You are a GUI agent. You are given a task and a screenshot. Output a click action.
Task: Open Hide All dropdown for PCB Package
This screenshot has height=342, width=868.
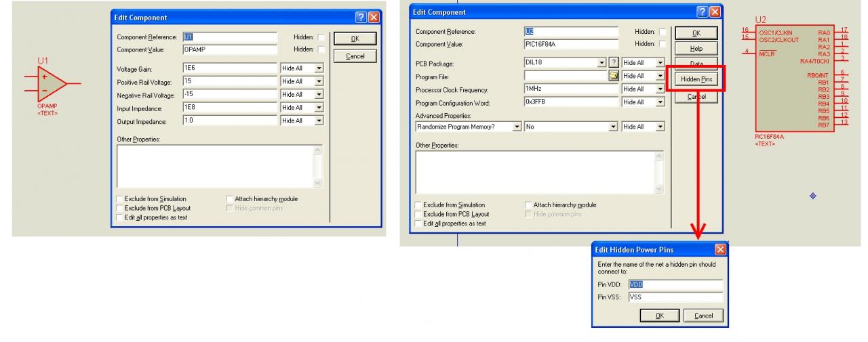click(660, 63)
